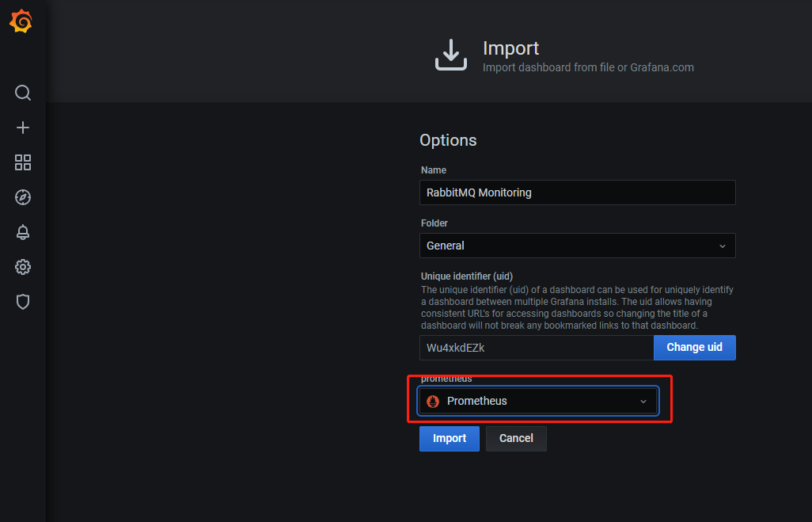Open the Search dashboards icon
The image size is (812, 522).
tap(23, 93)
